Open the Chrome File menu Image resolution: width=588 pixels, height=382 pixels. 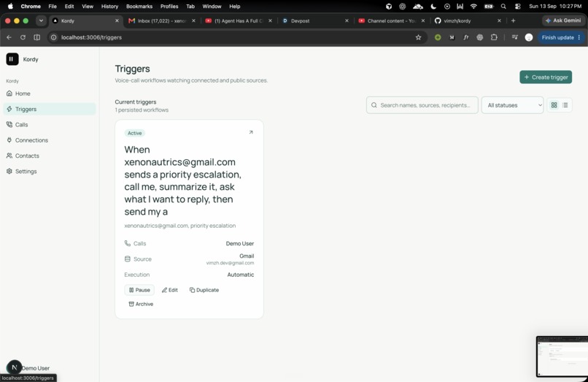coord(53,6)
